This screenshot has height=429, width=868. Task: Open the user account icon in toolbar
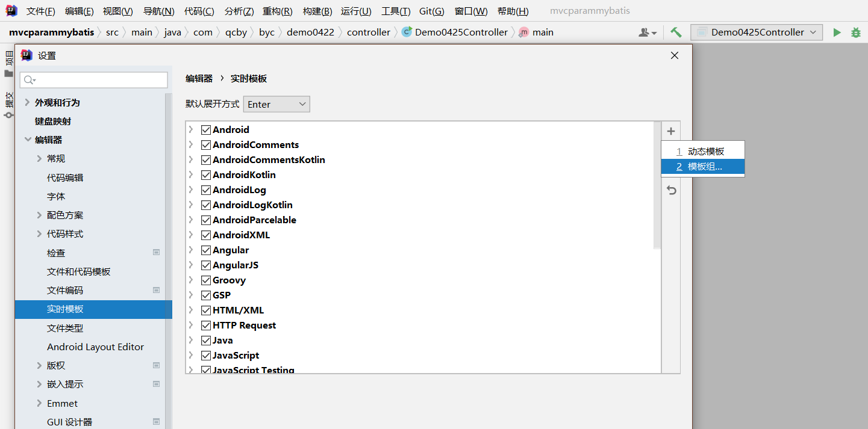(x=648, y=32)
